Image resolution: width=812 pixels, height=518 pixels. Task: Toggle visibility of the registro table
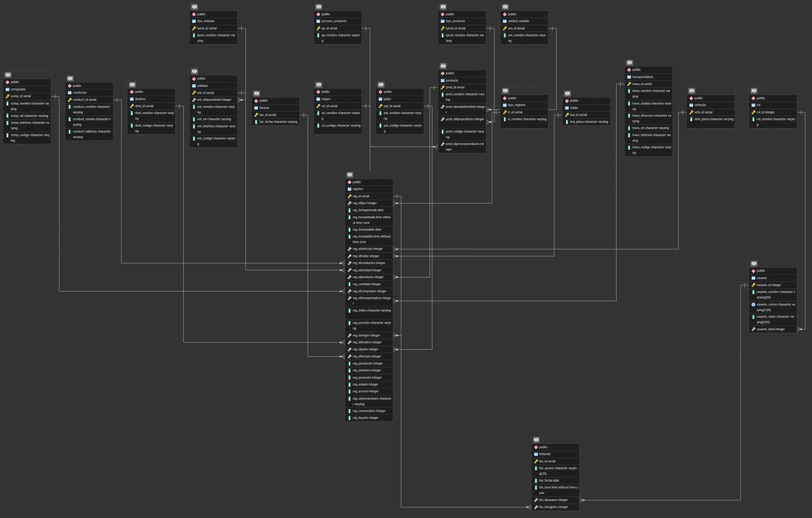[x=349, y=174]
